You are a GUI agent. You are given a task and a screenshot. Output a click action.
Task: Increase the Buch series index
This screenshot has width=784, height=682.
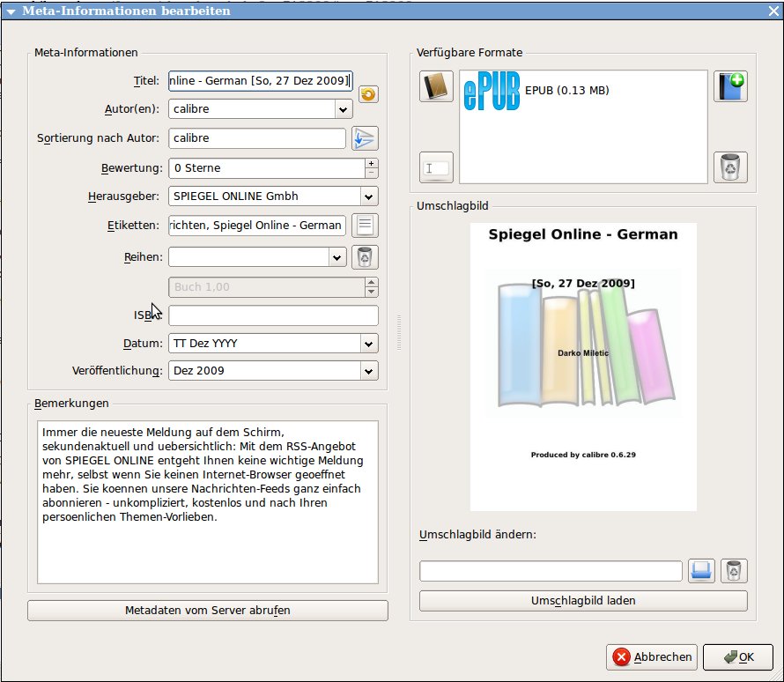(x=371, y=283)
